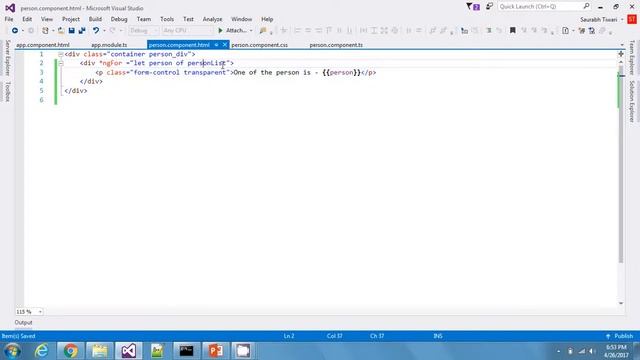This screenshot has width=640, height=360.
Task: Open the View menu
Action: (47, 19)
